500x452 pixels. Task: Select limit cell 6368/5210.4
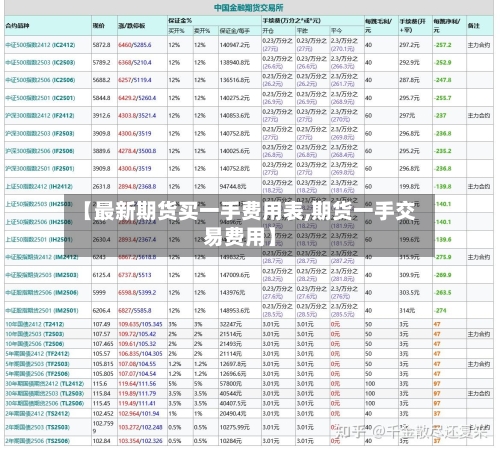135,63
